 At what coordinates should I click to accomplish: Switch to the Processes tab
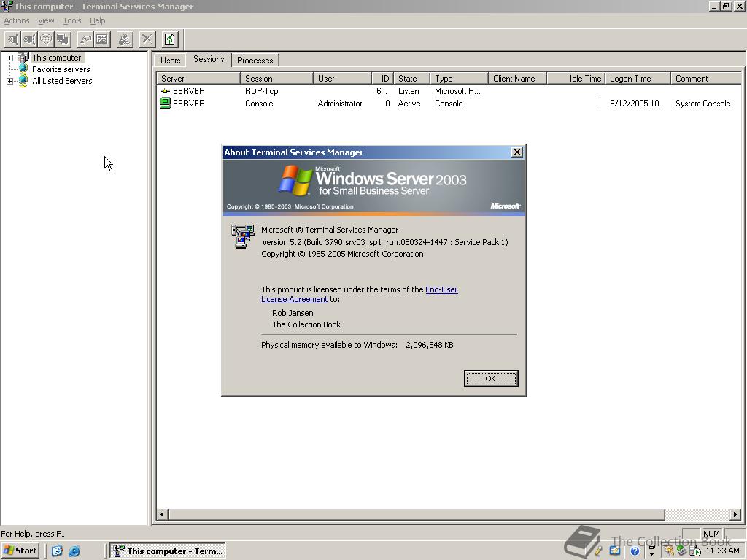pyautogui.click(x=255, y=60)
